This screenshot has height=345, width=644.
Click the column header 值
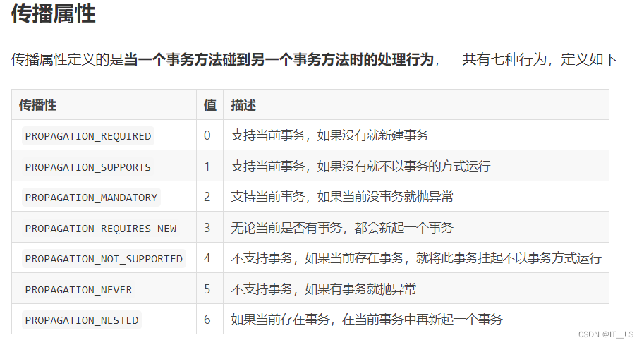pyautogui.click(x=210, y=105)
